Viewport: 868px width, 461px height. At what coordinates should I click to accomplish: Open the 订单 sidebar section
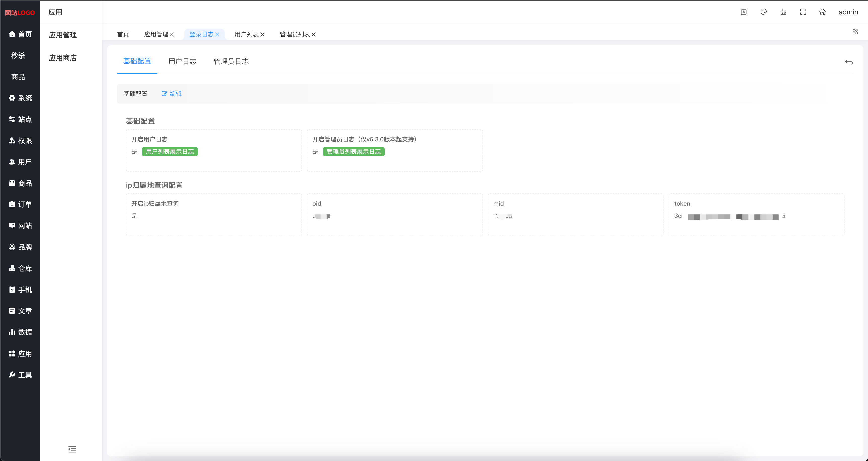coord(20,204)
